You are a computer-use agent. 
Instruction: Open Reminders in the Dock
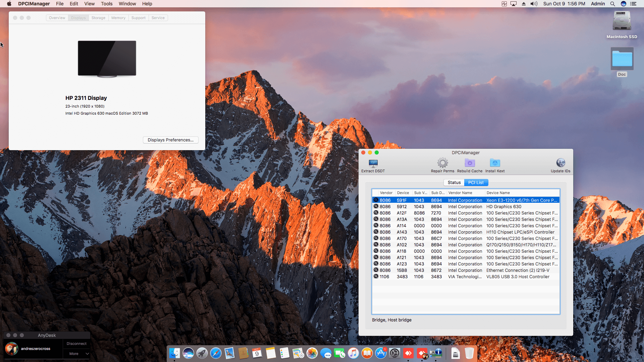[x=284, y=353]
